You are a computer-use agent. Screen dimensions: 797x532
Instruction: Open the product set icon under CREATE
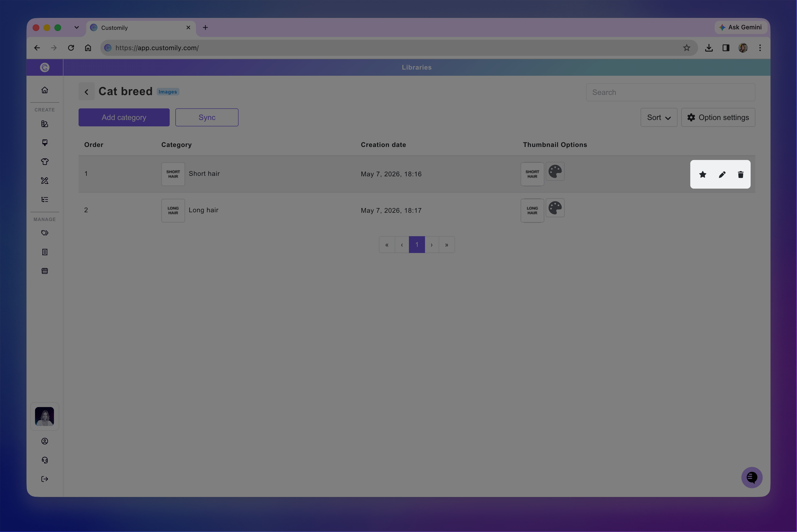click(x=45, y=142)
